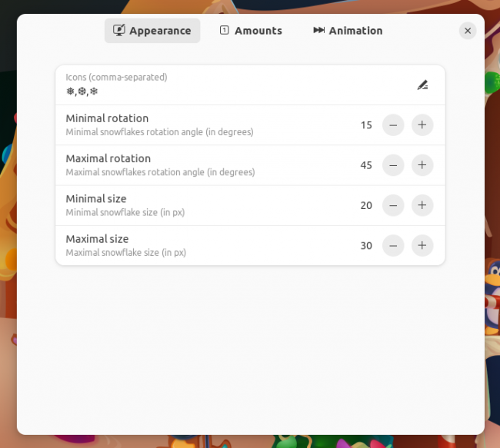Click the Amounts numbered box icon
Image resolution: width=500 pixels, height=448 pixels.
[225, 30]
